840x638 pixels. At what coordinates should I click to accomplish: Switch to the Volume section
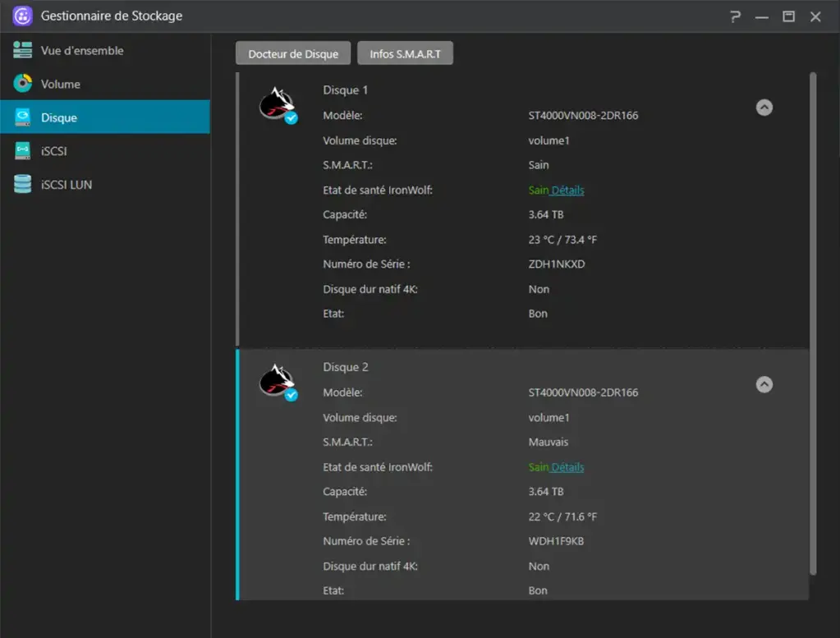[61, 84]
